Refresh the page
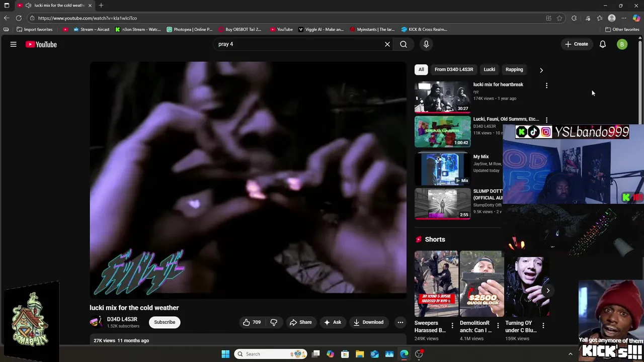The height and width of the screenshot is (362, 644). (x=19, y=18)
